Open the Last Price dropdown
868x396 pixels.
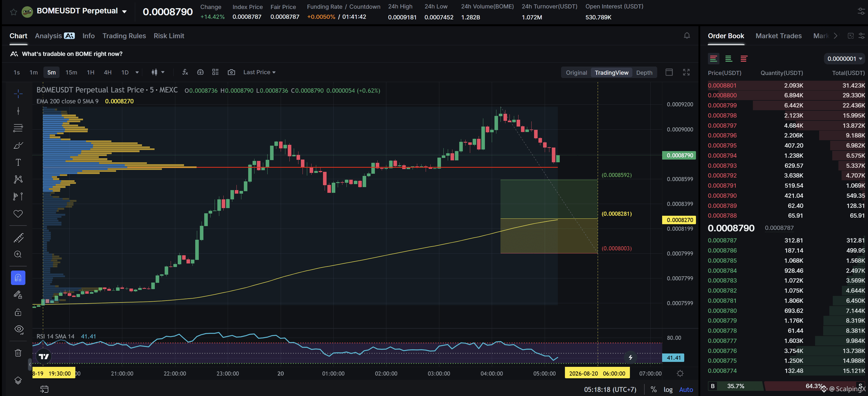click(x=259, y=72)
